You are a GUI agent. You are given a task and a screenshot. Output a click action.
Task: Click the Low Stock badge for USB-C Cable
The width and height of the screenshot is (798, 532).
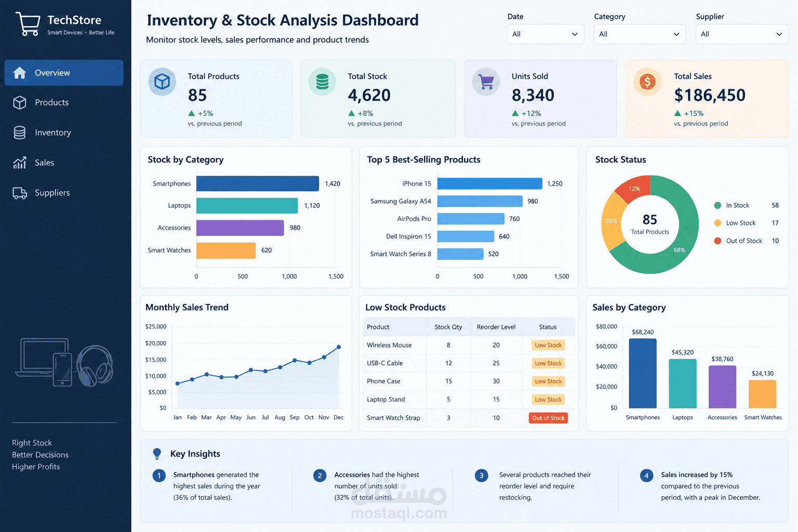click(x=548, y=363)
